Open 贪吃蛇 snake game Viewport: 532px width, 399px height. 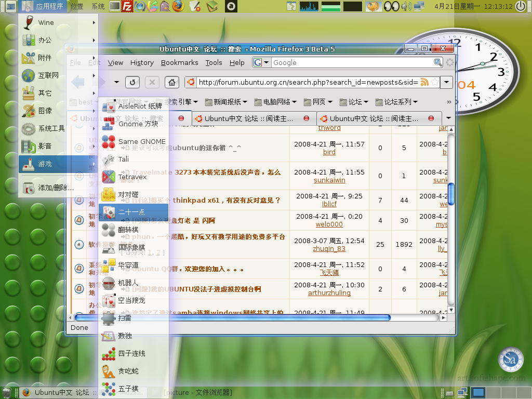134,371
